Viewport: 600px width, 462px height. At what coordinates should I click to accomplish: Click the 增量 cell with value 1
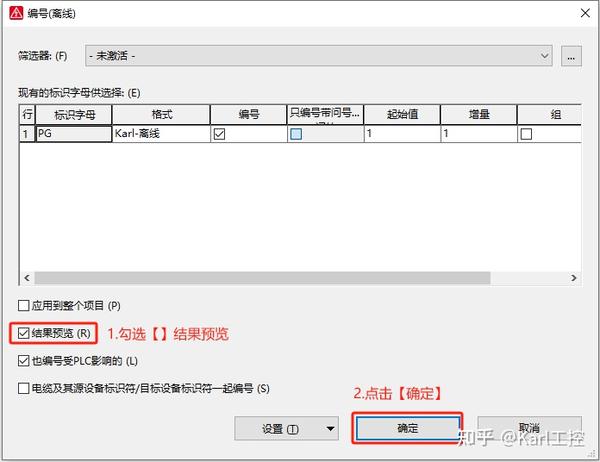(479, 134)
